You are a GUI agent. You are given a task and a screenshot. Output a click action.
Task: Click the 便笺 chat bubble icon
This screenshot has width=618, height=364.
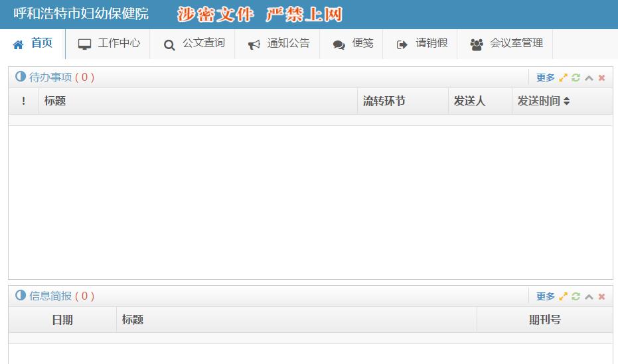[339, 45]
